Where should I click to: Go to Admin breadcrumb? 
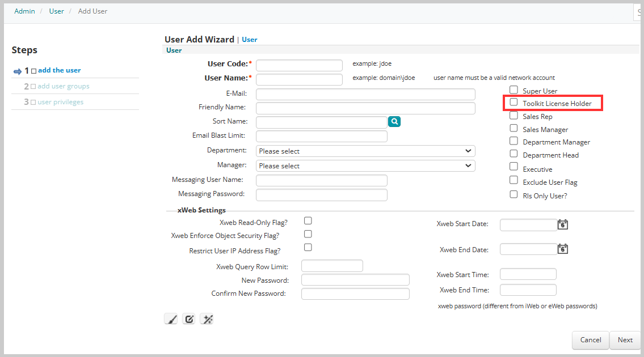pos(24,11)
